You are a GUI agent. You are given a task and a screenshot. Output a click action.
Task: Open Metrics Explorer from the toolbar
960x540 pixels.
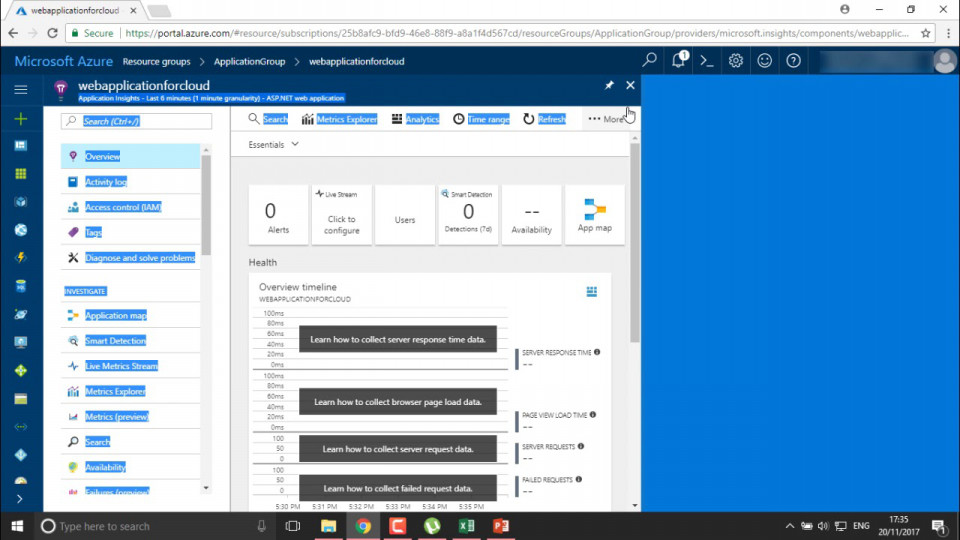pyautogui.click(x=339, y=119)
